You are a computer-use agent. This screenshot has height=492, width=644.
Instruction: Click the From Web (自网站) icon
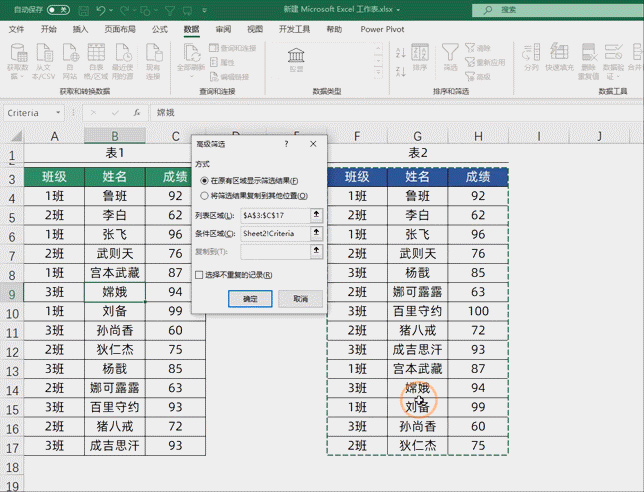click(x=70, y=53)
